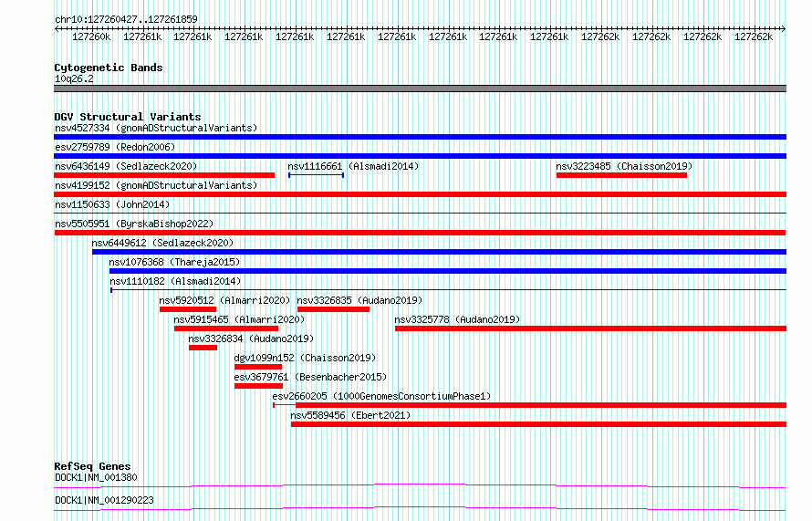812x521 pixels.
Task: Click the 127260k ruler tick label
Action: (91, 36)
